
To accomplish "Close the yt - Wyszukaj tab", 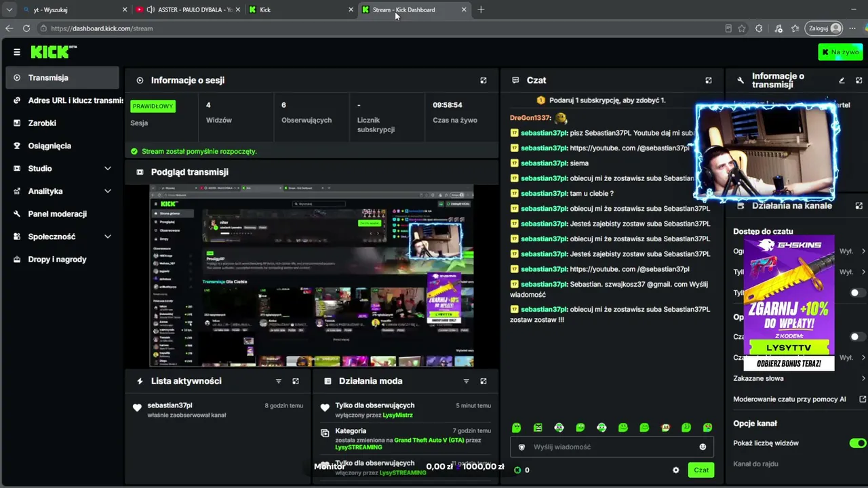I will point(125,9).
